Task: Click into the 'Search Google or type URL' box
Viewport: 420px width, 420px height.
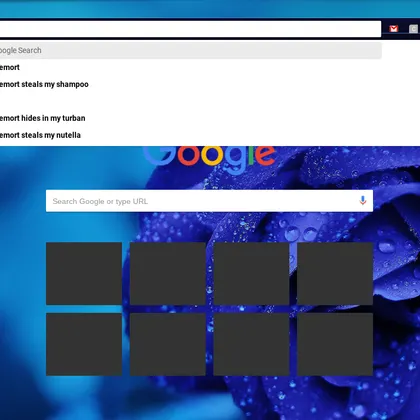Action: click(209, 201)
